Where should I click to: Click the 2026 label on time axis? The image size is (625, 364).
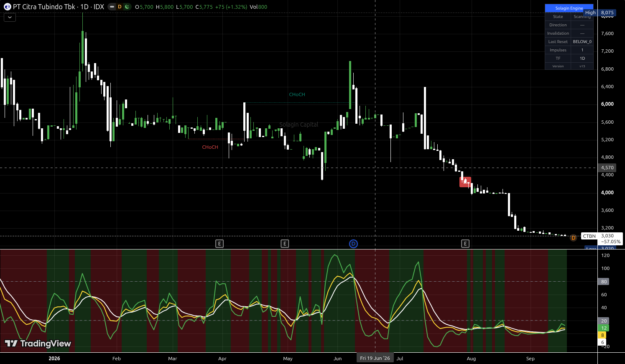click(54, 359)
